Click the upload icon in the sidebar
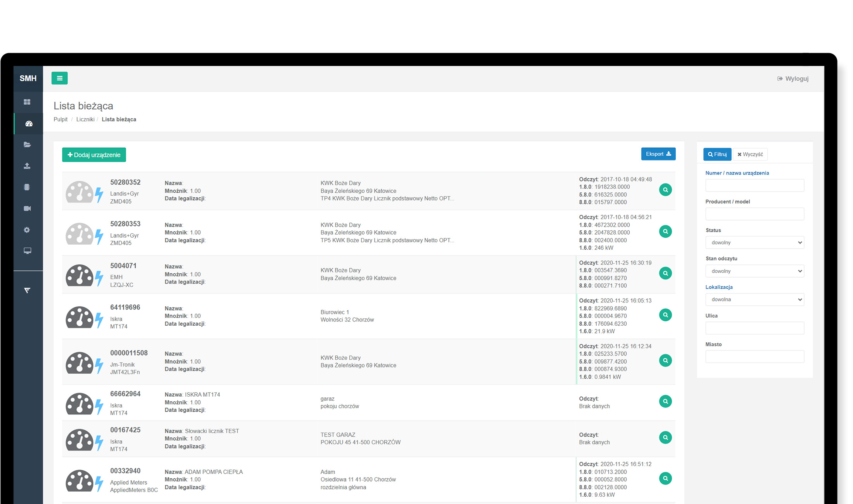Viewport: 853px width, 504px height. click(x=27, y=166)
